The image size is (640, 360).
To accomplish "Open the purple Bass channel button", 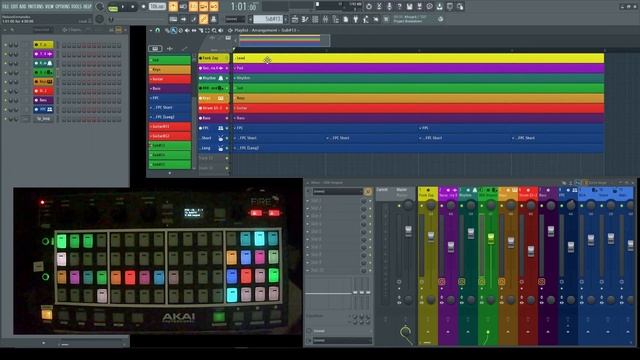I will [43, 100].
